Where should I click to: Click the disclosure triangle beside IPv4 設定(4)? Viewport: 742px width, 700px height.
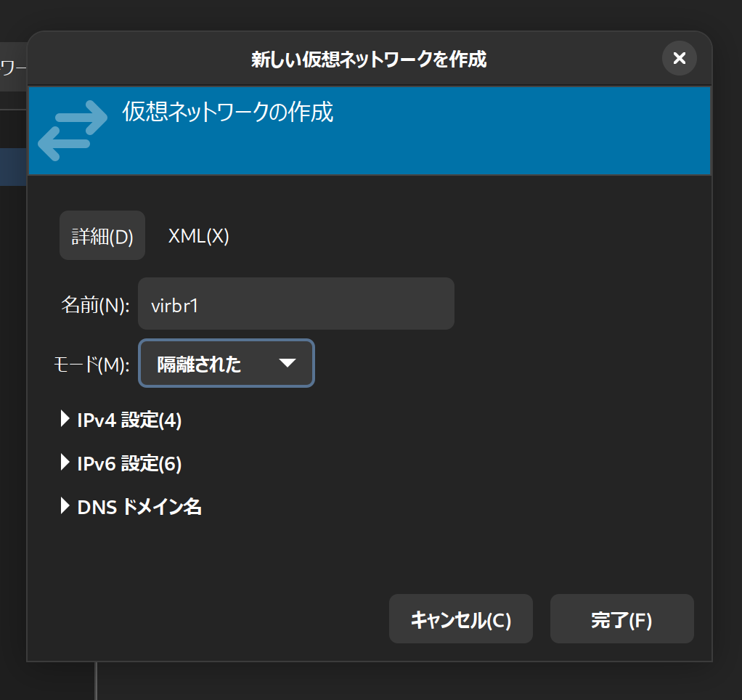click(65, 420)
